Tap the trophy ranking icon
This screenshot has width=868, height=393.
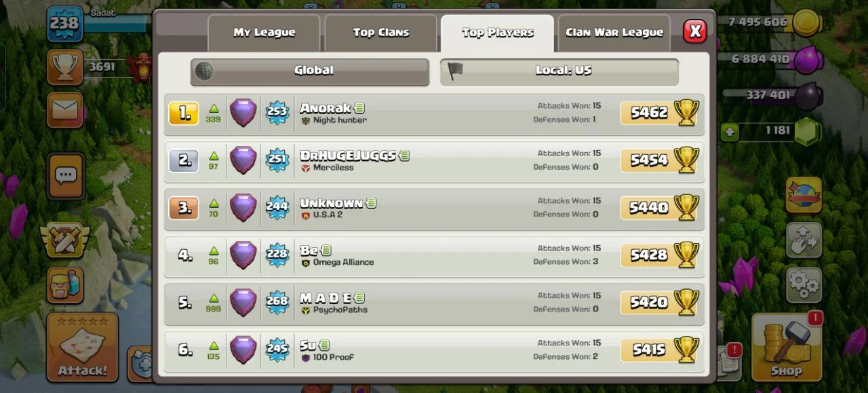pyautogui.click(x=65, y=67)
